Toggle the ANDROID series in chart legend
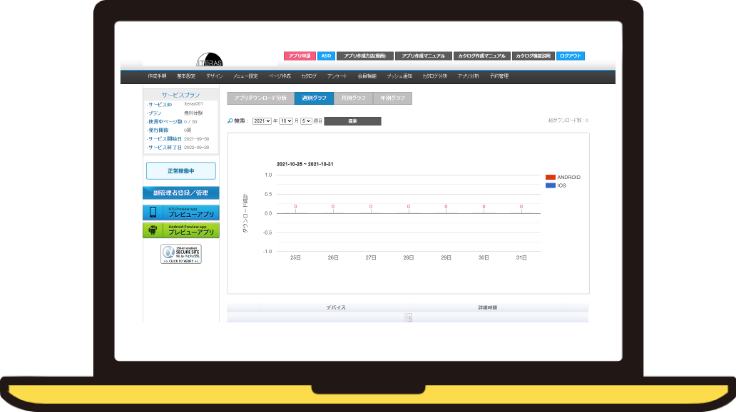This screenshot has height=412, width=736. pyautogui.click(x=562, y=177)
